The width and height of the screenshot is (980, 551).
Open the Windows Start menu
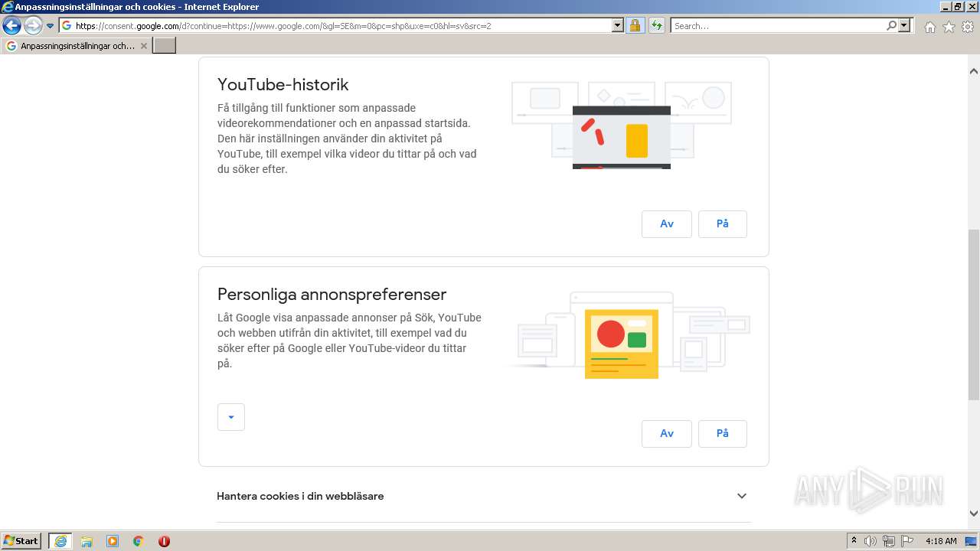(x=21, y=541)
